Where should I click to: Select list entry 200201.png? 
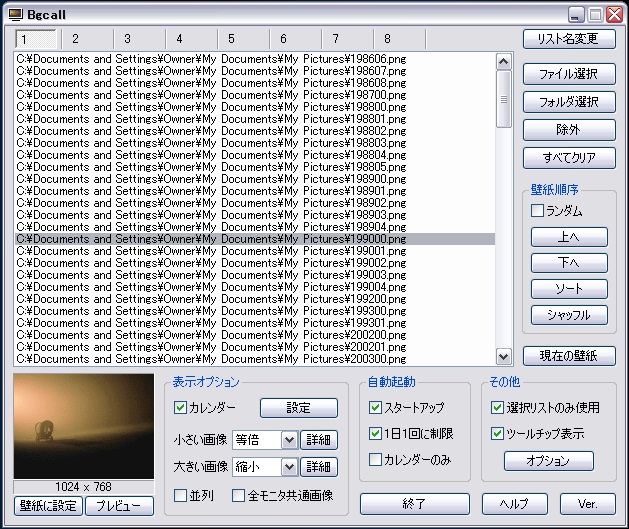[255, 347]
